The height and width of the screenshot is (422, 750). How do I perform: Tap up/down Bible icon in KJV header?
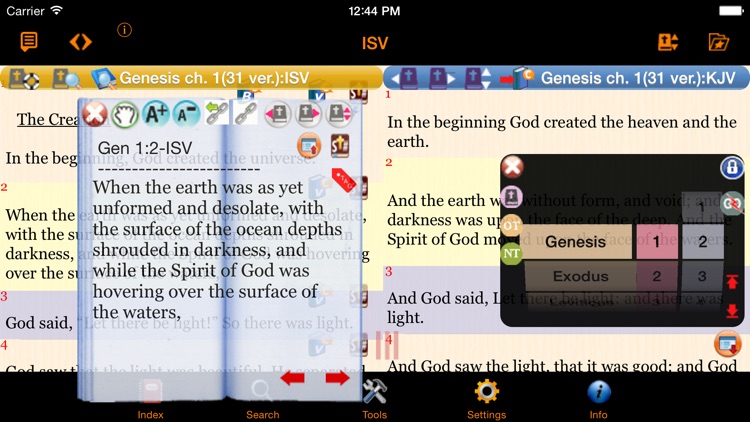(478, 78)
